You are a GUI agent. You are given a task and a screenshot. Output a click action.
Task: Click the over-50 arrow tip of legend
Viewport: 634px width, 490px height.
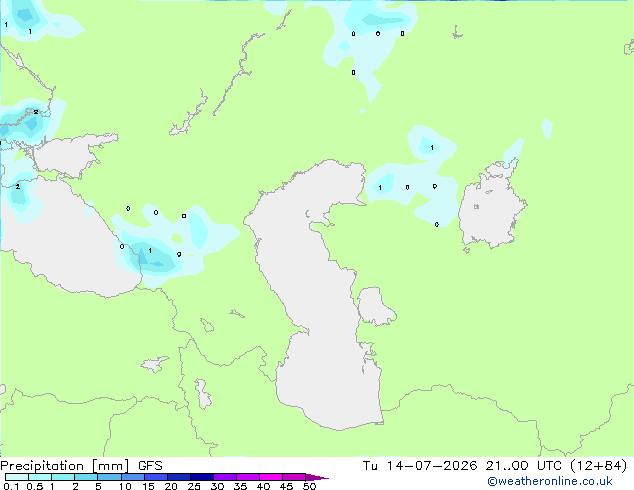point(317,477)
